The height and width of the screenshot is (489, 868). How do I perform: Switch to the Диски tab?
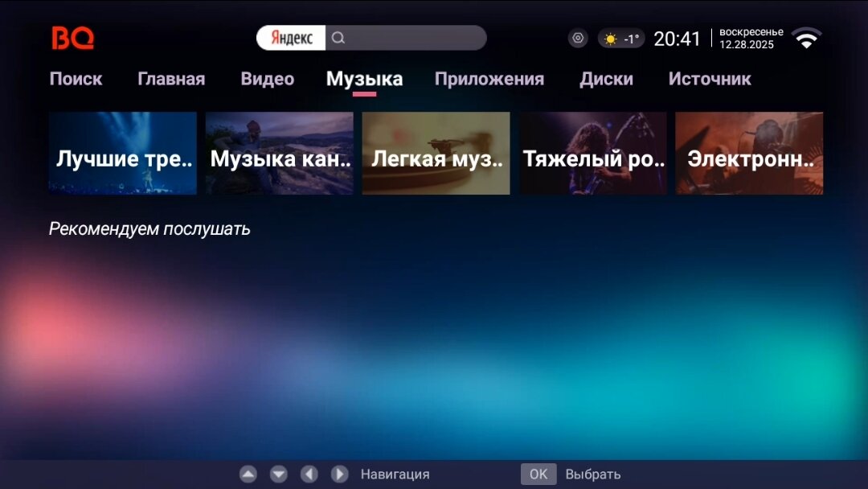coord(606,79)
